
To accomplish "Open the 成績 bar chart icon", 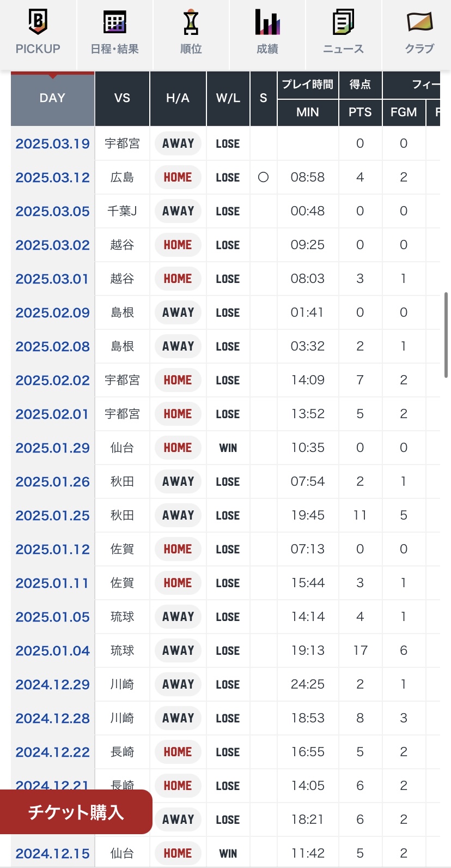I will pos(267,23).
